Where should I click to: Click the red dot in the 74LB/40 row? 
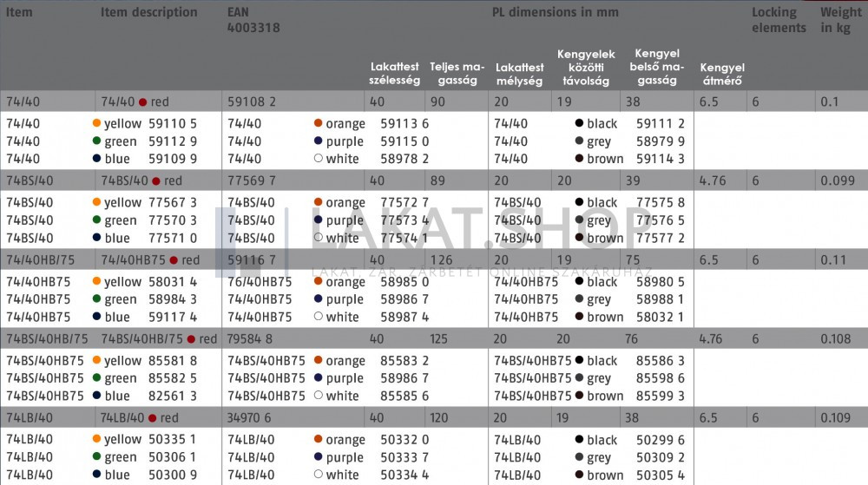pos(152,418)
